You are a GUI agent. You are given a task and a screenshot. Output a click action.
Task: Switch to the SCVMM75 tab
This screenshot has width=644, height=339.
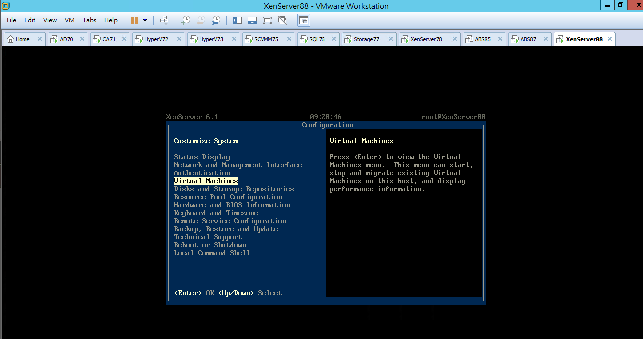coord(266,39)
